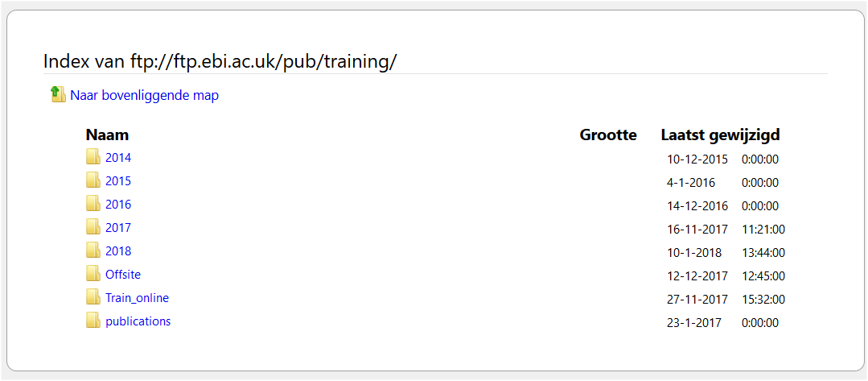Click the green up-arrow parent folder icon
This screenshot has height=381, width=868.
(x=58, y=94)
